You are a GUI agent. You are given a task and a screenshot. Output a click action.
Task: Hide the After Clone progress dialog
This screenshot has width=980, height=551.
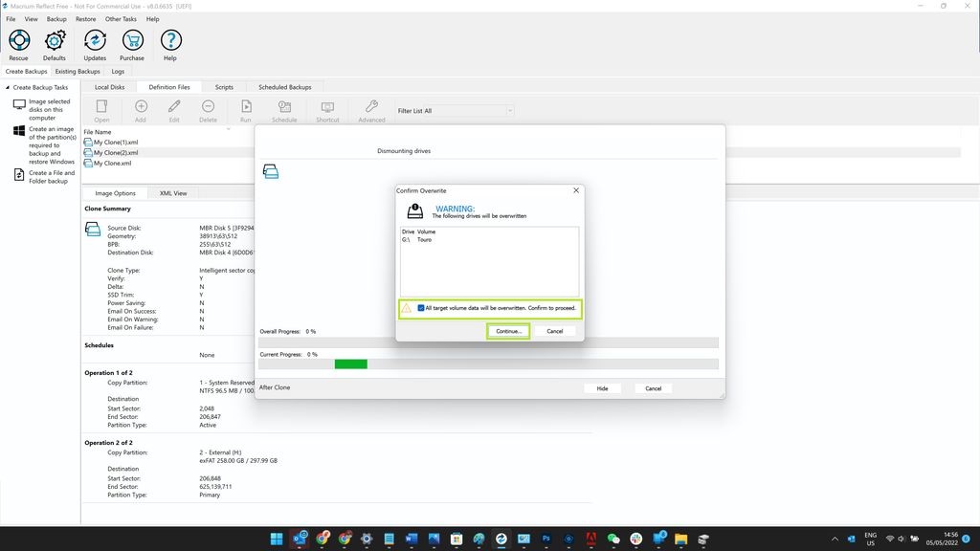pos(602,387)
